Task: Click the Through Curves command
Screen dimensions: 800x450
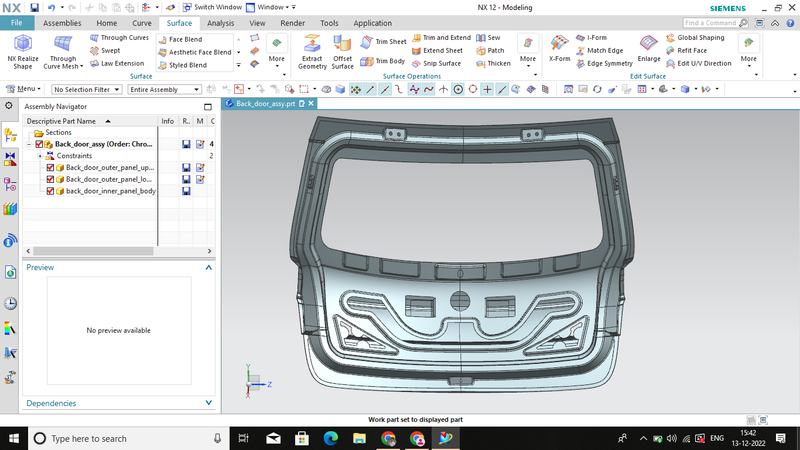Action: click(119, 38)
